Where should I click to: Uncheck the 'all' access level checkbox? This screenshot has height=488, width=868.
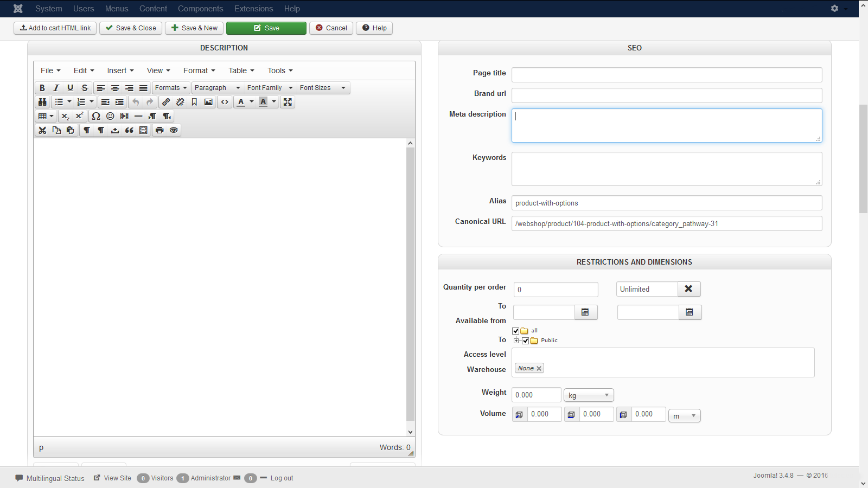pyautogui.click(x=516, y=331)
